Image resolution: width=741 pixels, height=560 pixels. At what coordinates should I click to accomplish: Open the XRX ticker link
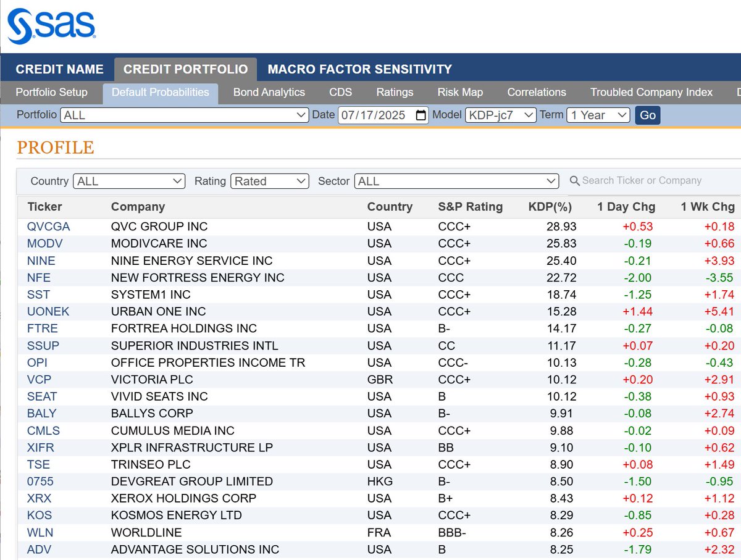pyautogui.click(x=40, y=498)
